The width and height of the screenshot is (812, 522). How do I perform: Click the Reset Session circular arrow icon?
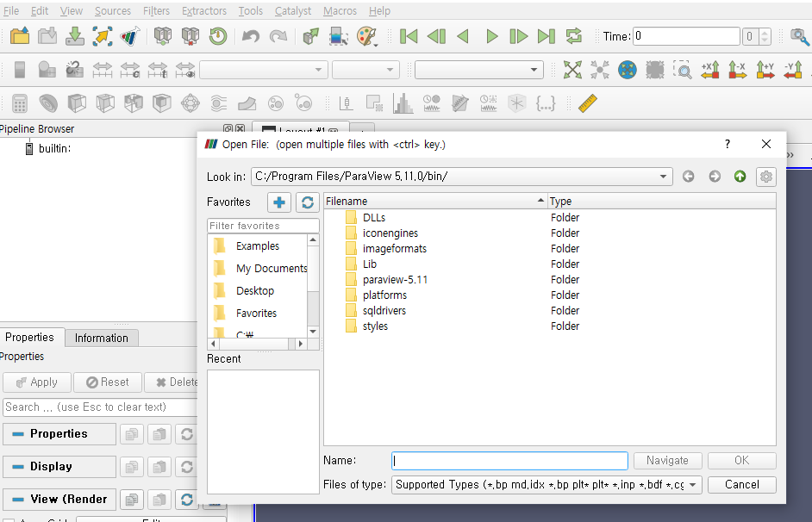tap(218, 36)
